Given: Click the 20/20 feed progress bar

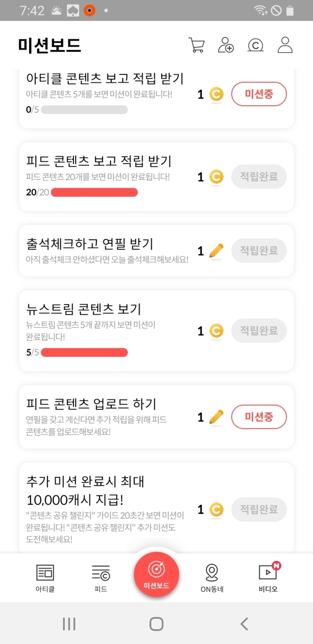Looking at the screenshot, I should coord(94,193).
